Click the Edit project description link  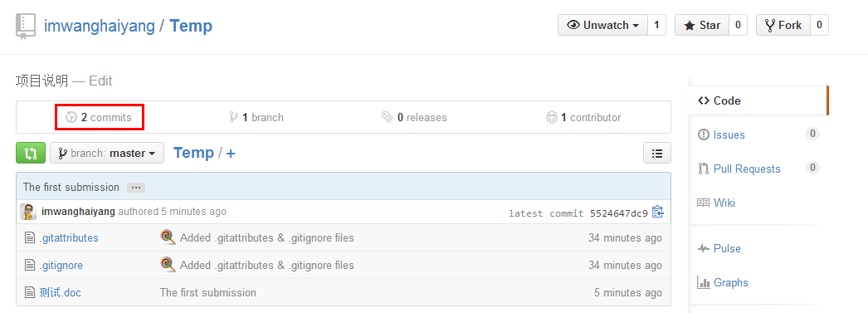(x=100, y=81)
